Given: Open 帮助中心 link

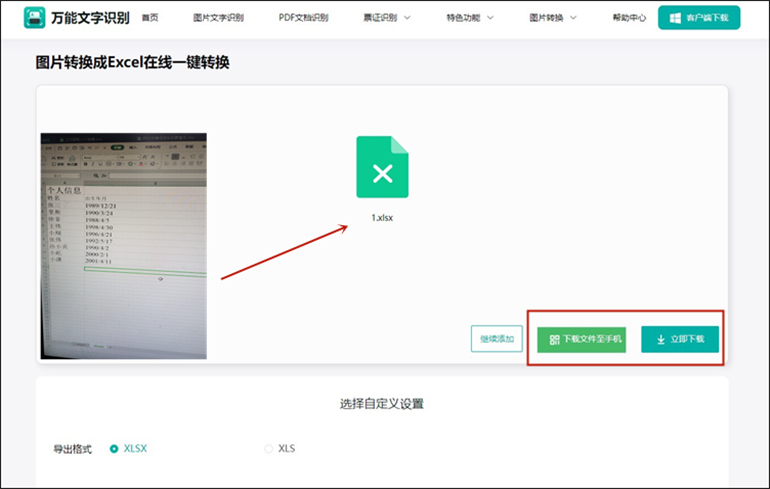Looking at the screenshot, I should [x=629, y=18].
